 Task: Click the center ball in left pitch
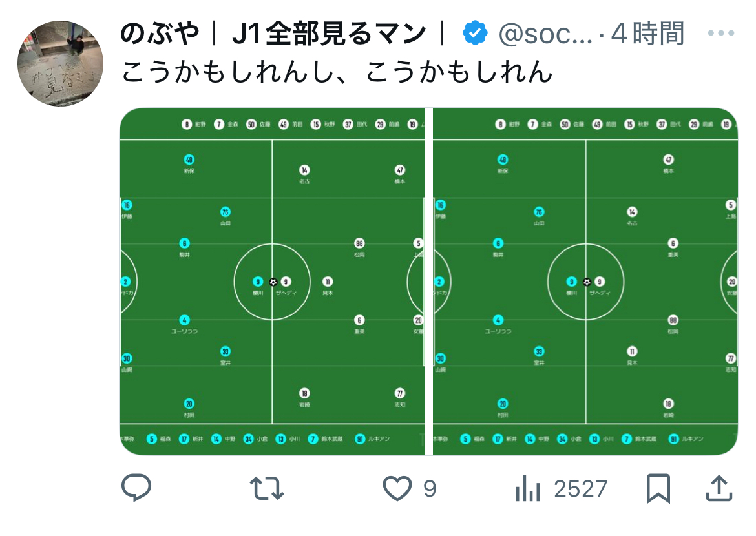coord(273,282)
